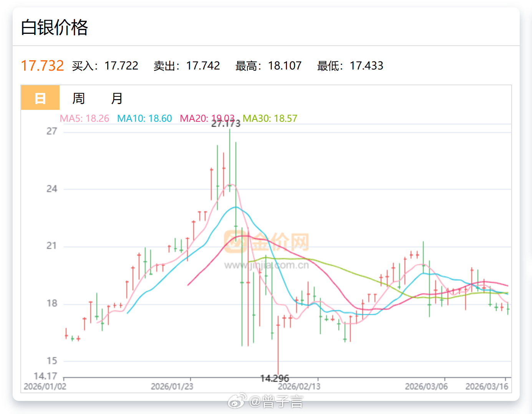Click the 买入: 17.722 buy price

coord(105,66)
